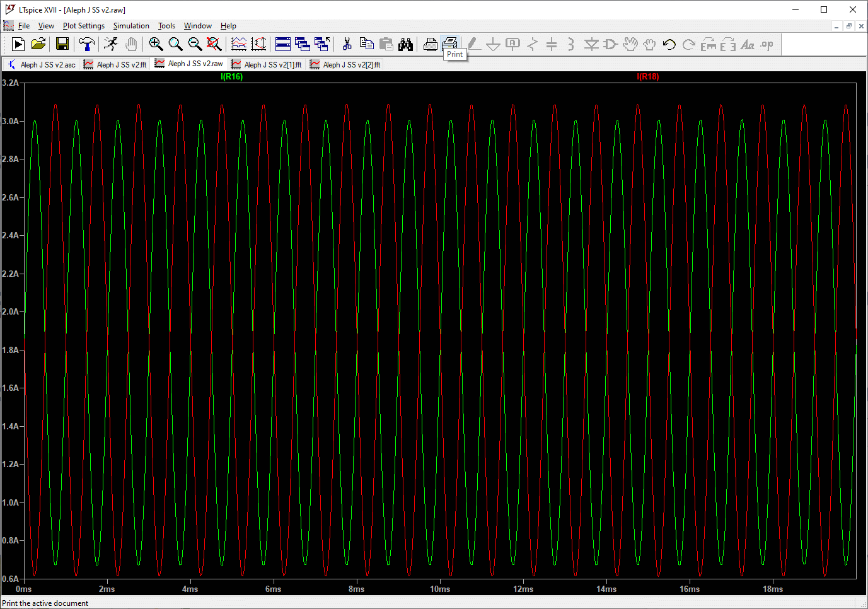Select the Capacitor component icon
This screenshot has width=868, height=609.
[552, 44]
